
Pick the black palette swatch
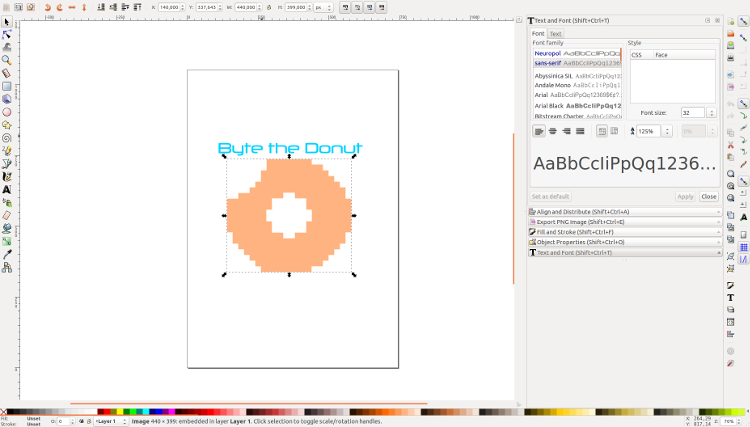10,412
